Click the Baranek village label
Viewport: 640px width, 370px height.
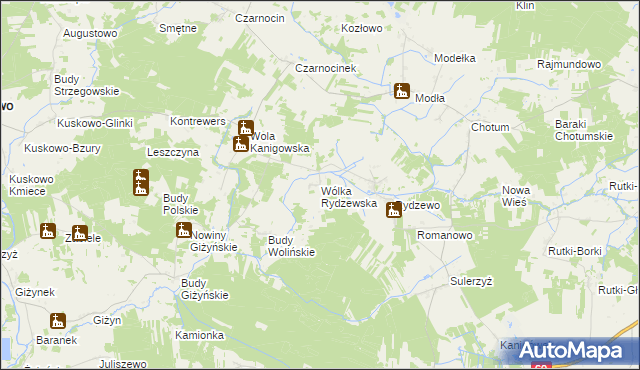[57, 340]
